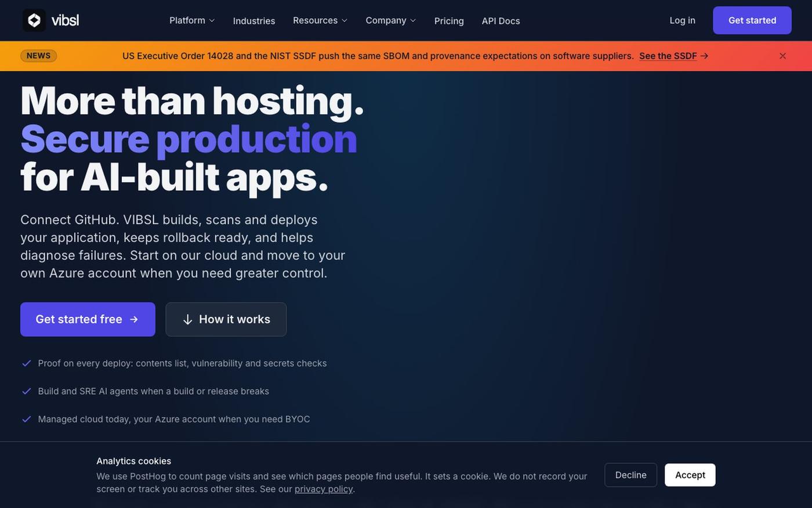The width and height of the screenshot is (812, 508).
Task: Click the paragraph starting Connect GitHub
Action: 183,246
